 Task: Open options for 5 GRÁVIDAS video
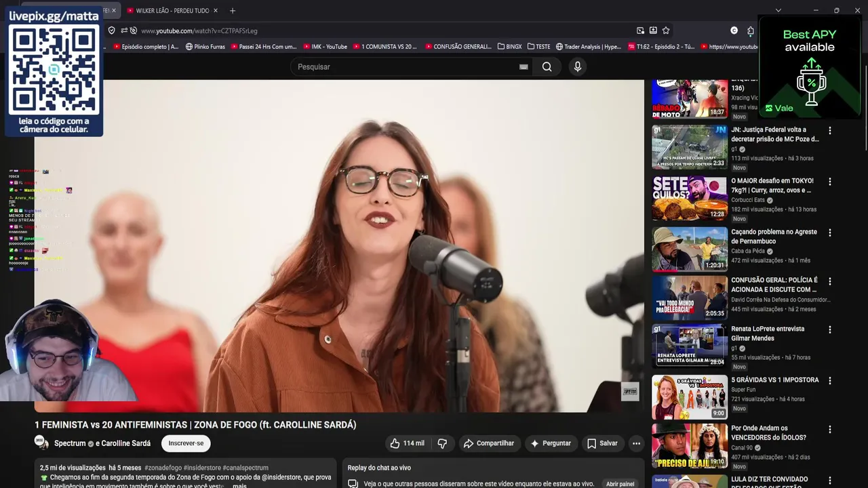tap(829, 380)
